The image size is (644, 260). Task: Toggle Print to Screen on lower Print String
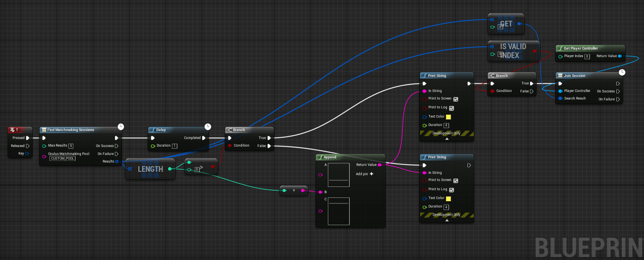point(456,181)
